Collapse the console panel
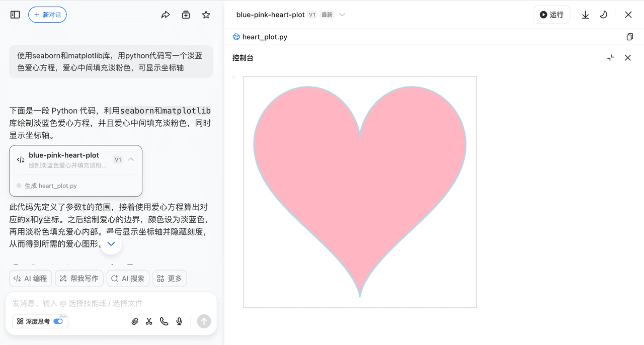 point(610,58)
